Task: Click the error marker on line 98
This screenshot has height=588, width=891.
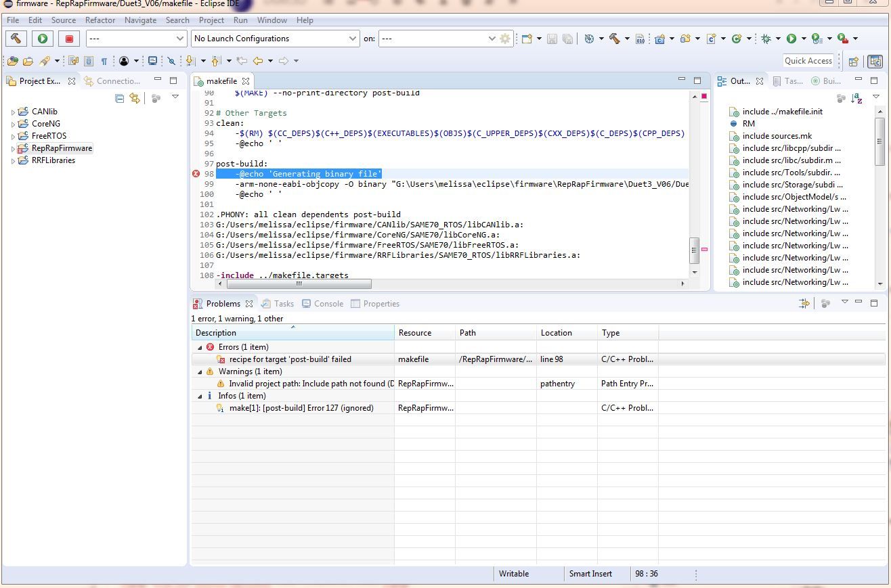Action: click(196, 174)
